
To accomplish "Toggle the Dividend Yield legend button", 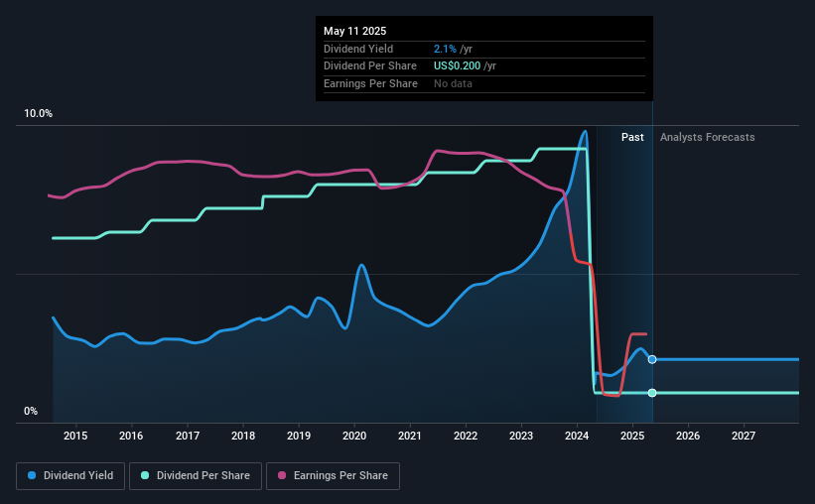I will [70, 476].
